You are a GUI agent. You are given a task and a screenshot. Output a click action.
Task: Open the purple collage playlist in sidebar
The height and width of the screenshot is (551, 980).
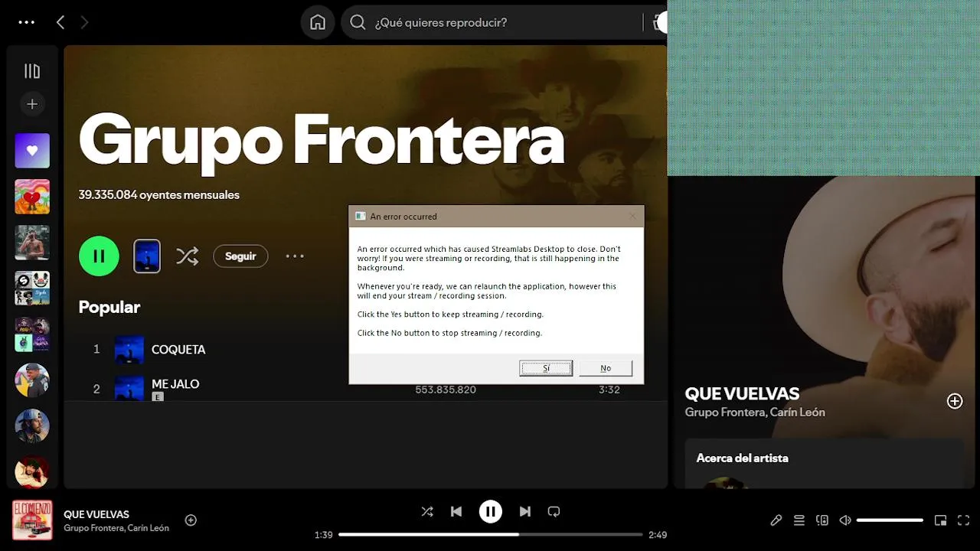[x=32, y=334]
